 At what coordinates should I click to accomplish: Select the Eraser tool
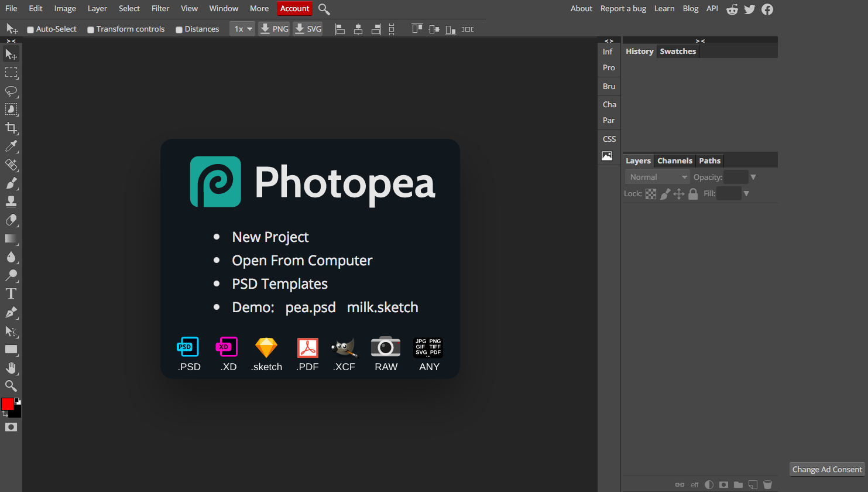point(11,220)
